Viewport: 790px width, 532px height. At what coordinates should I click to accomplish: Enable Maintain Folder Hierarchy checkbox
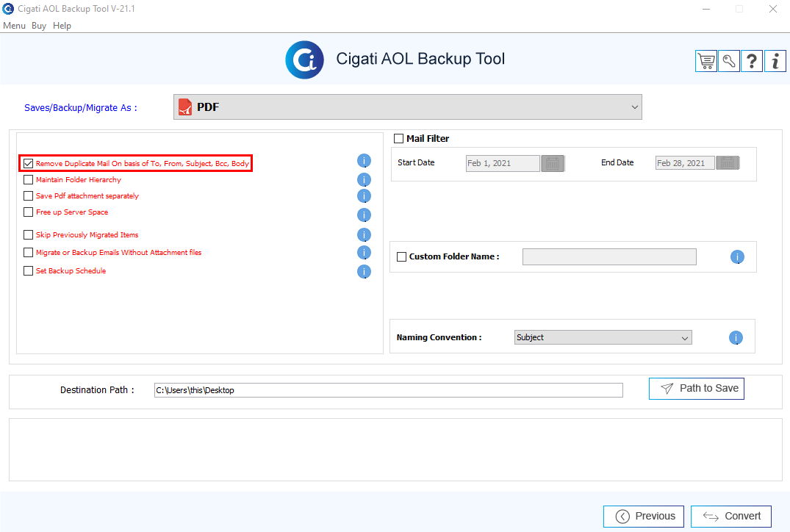28,180
